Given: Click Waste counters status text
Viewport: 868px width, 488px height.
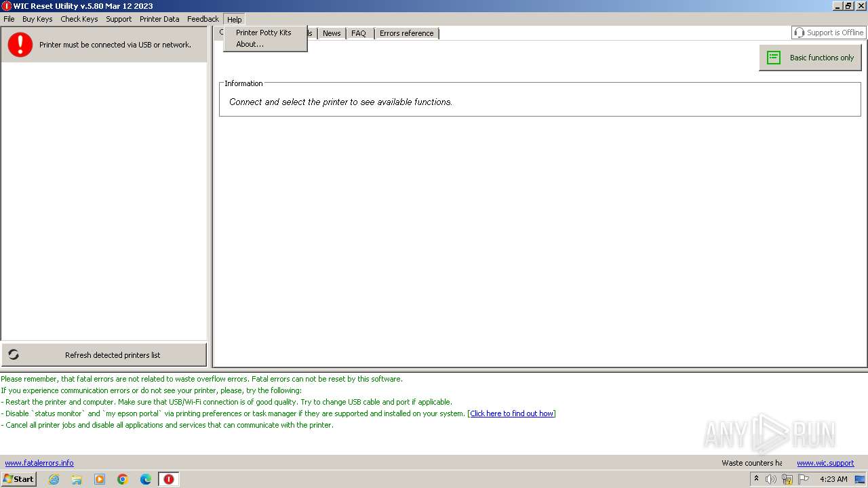Looking at the screenshot, I should pyautogui.click(x=751, y=463).
